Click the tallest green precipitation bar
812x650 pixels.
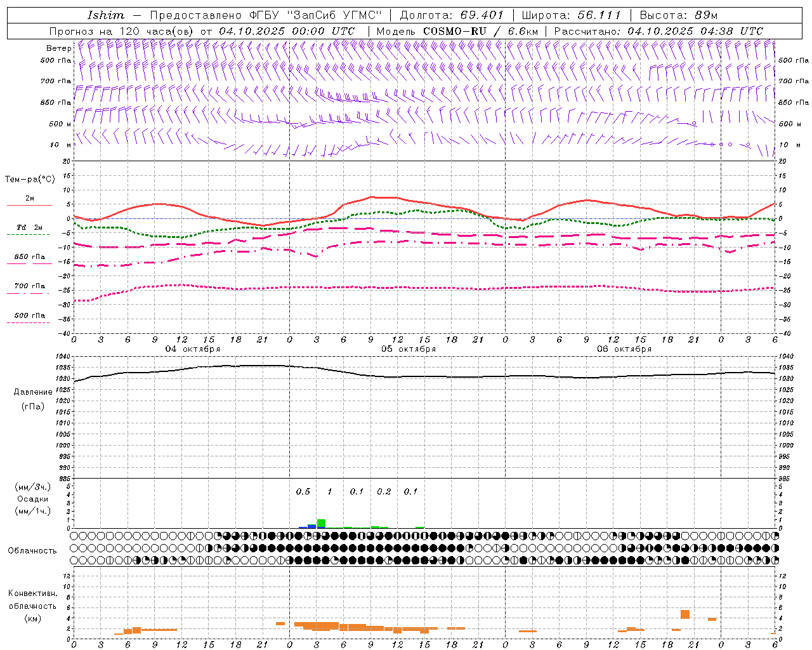(321, 524)
